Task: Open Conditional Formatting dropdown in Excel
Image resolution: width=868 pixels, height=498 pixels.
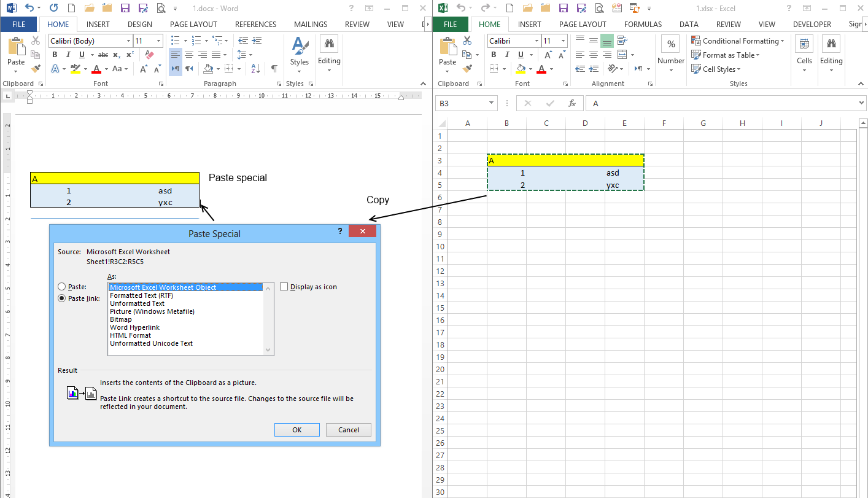Action: pos(738,41)
